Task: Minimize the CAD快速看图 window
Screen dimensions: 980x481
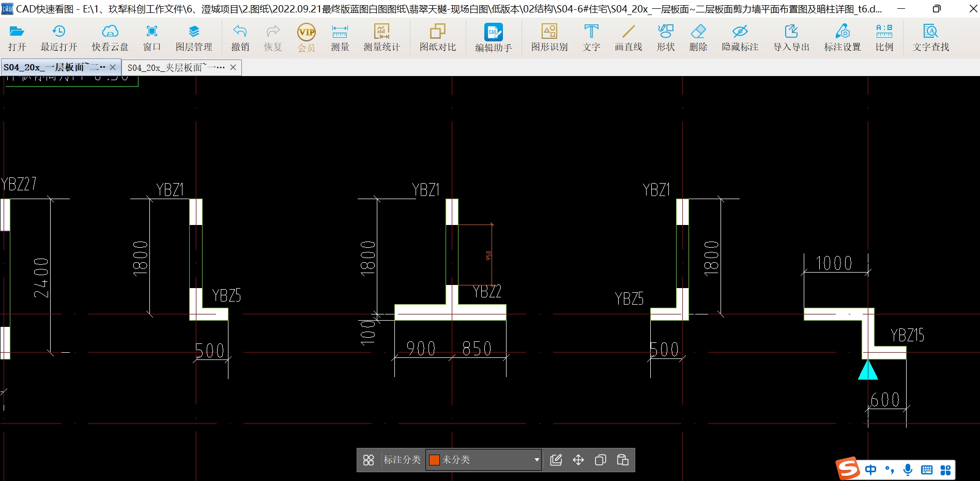Action: click(901, 9)
